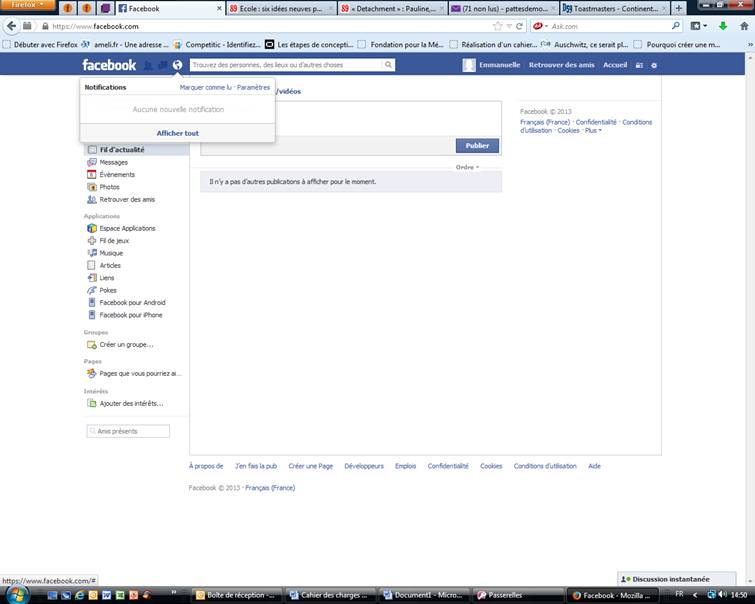Switch to Cahier des charges taskbar window
Screen dimensions: 755x604
pos(329,595)
